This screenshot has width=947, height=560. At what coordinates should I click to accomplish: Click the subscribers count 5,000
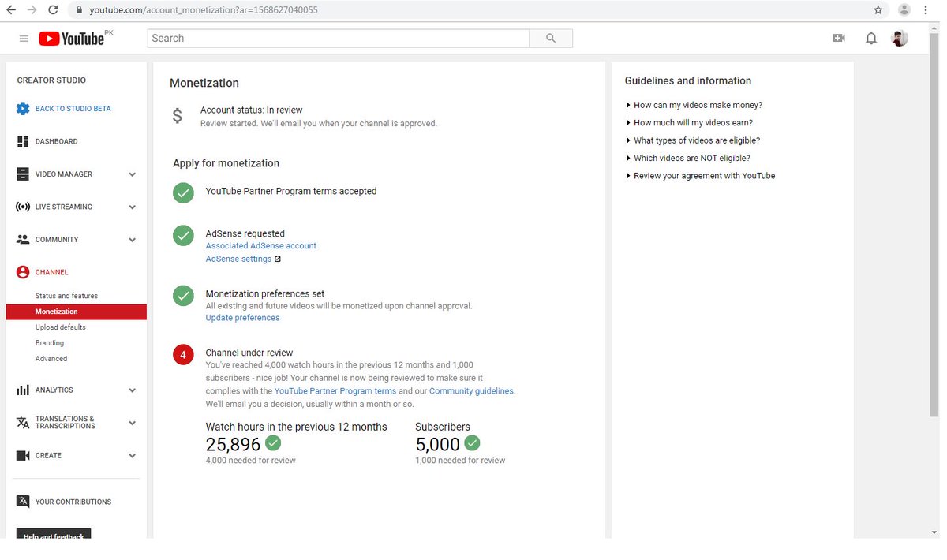(437, 445)
